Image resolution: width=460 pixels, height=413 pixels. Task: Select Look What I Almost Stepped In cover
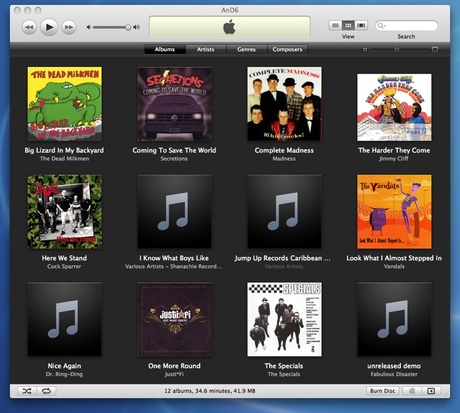pyautogui.click(x=394, y=212)
